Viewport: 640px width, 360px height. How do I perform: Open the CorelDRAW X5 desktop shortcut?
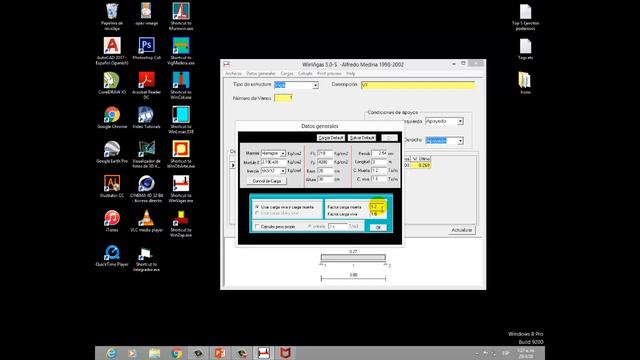(x=112, y=83)
